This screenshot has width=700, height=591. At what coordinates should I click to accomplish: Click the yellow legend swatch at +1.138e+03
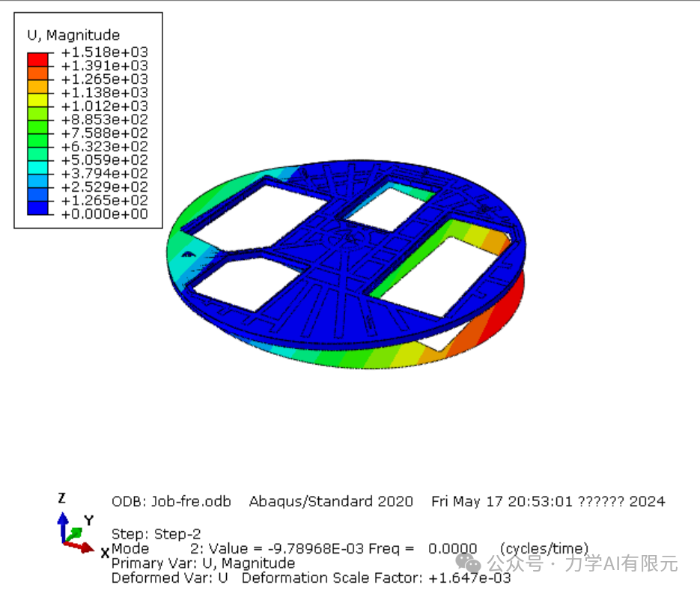pos(37,100)
